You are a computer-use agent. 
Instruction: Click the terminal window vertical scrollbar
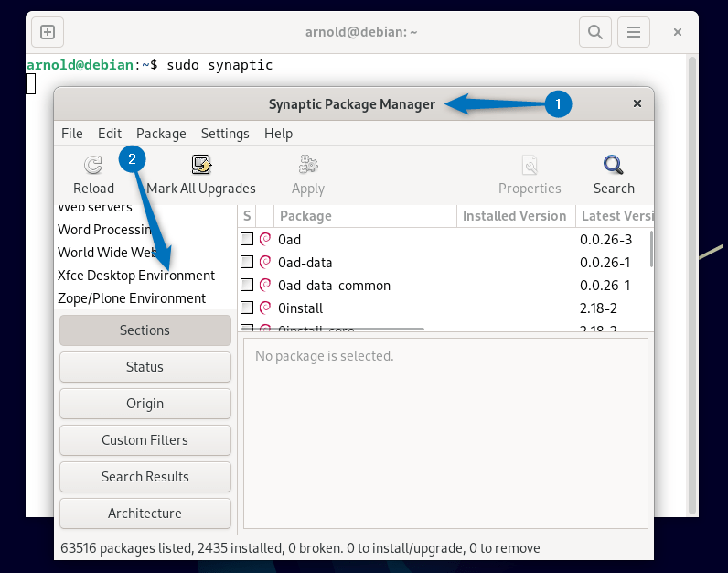tap(691, 286)
